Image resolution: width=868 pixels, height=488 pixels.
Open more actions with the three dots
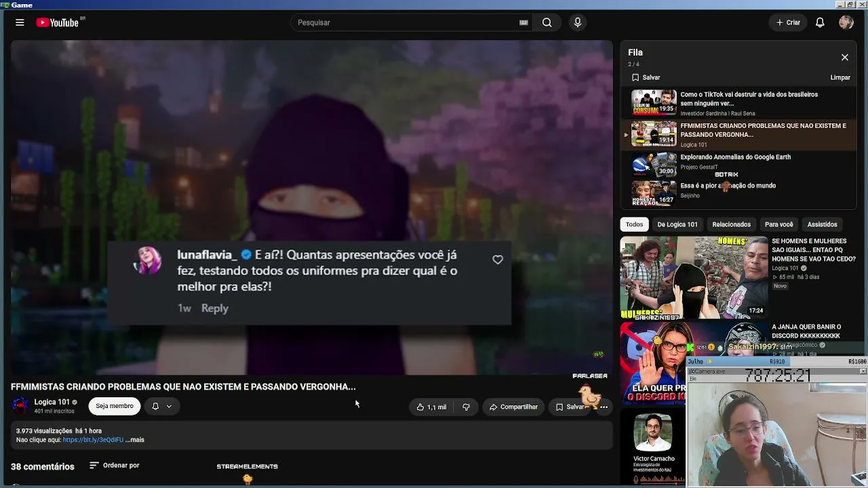coord(604,407)
